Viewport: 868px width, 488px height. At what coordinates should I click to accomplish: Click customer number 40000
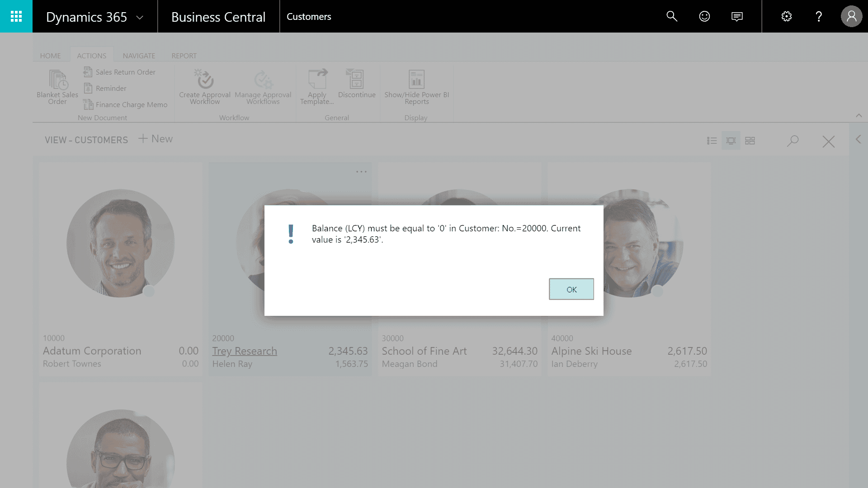(562, 338)
